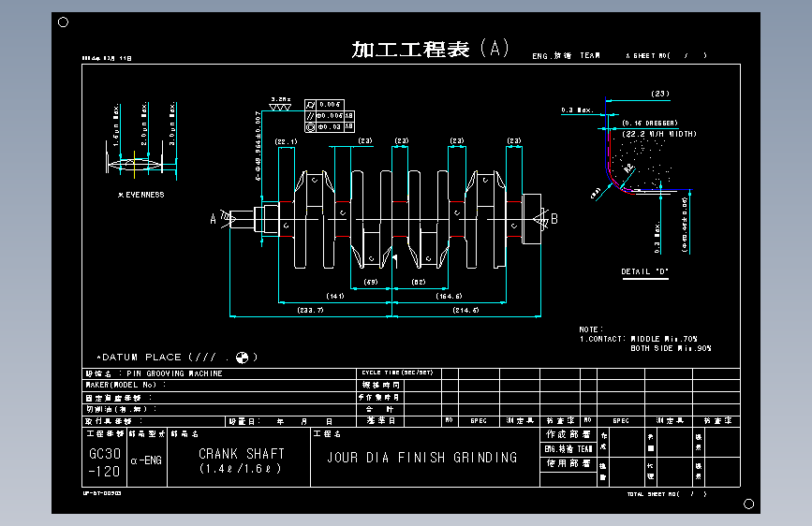Click datum letter A at the left shaft end

click(x=213, y=220)
